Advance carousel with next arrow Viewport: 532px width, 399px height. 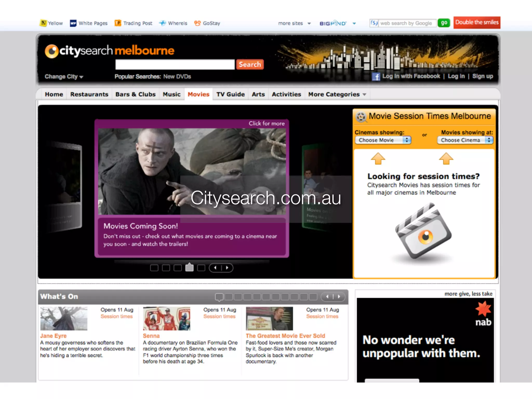coord(227,268)
